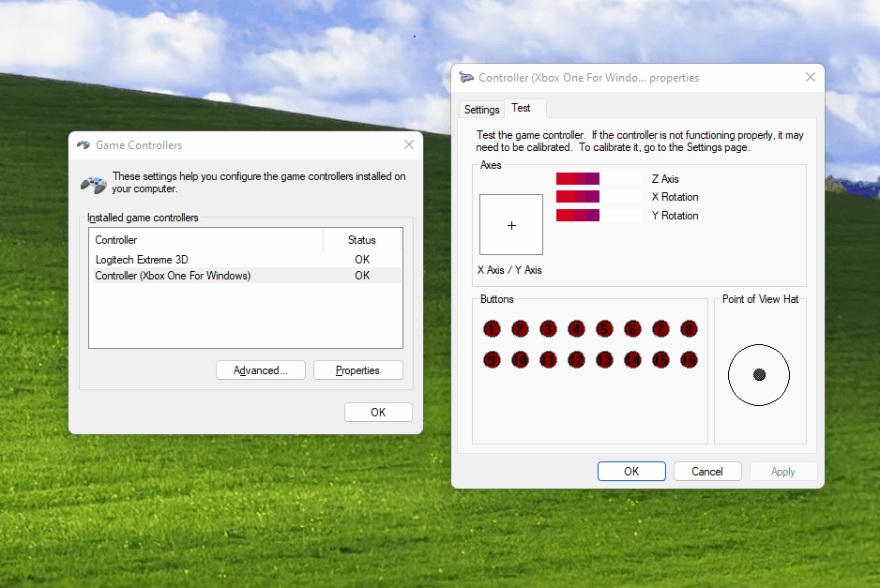This screenshot has width=880, height=588.
Task: Click OK status of Logitech Extreme 3D
Action: point(362,259)
